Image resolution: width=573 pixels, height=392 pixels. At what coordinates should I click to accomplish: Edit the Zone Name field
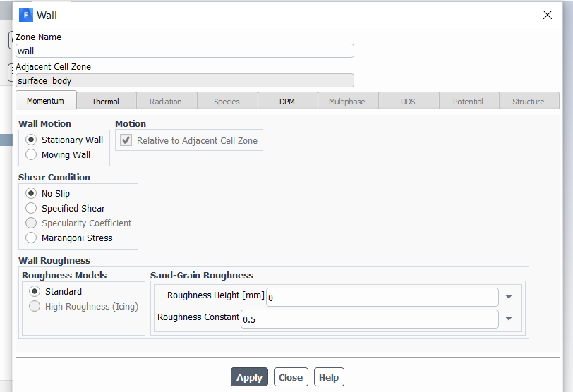pos(185,51)
